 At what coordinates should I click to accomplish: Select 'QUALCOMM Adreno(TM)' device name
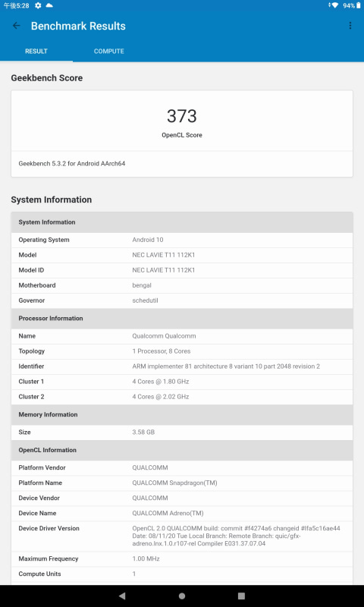click(x=168, y=514)
